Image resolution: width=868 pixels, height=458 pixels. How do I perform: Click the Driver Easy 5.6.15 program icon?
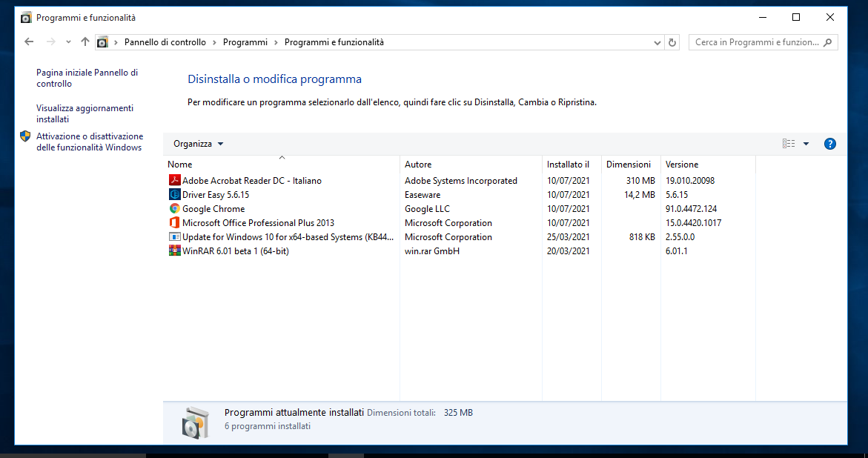click(174, 195)
